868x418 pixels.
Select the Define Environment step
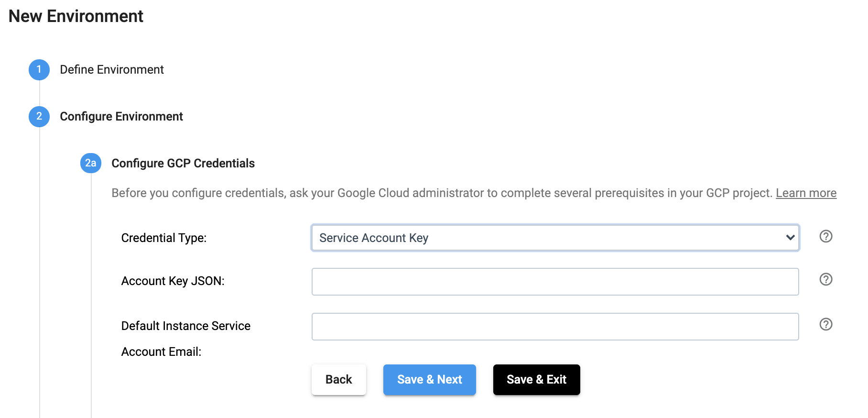click(111, 69)
